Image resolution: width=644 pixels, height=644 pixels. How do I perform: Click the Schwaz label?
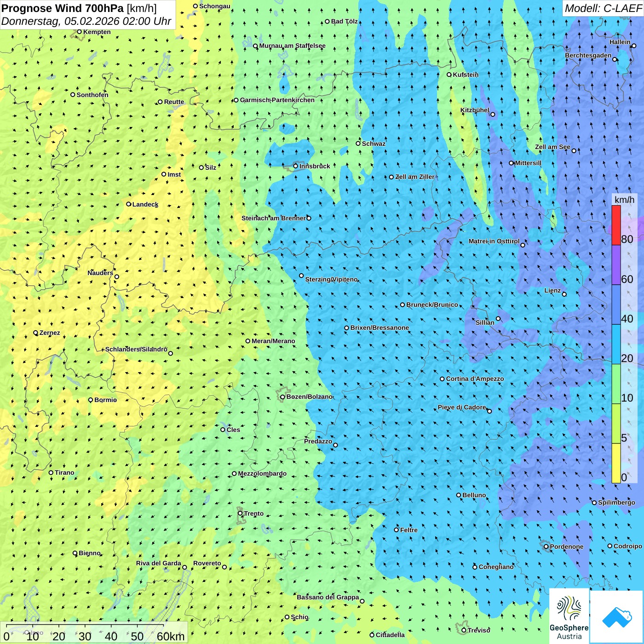[x=374, y=144]
